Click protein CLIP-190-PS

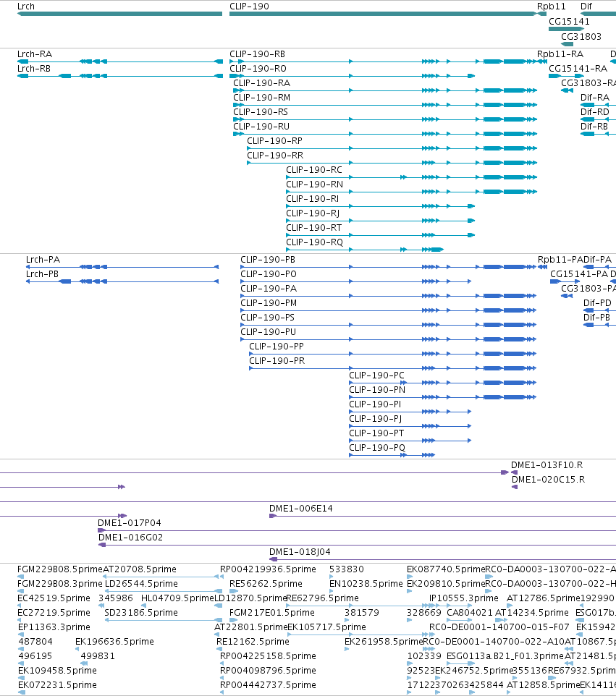(x=267, y=318)
